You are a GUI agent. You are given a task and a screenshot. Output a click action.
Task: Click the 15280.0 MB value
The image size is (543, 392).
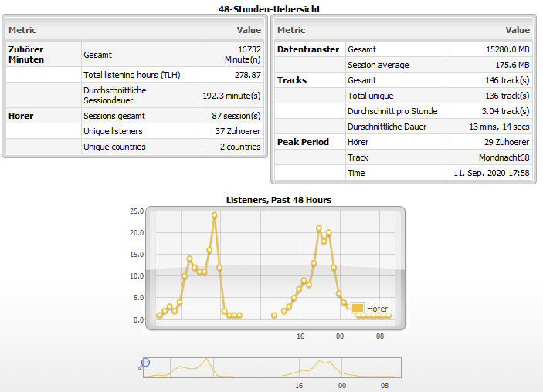(507, 49)
